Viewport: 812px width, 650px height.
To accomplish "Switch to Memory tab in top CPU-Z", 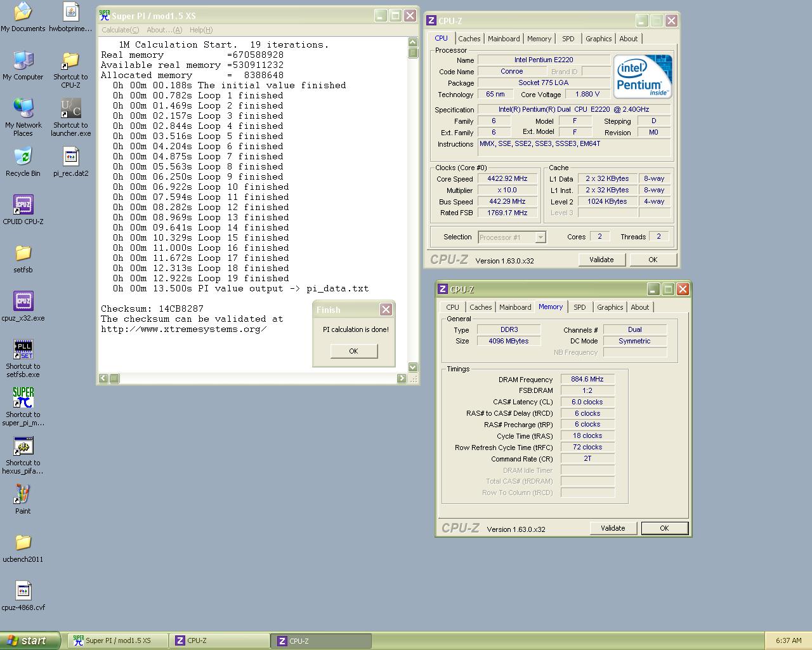I will [539, 39].
